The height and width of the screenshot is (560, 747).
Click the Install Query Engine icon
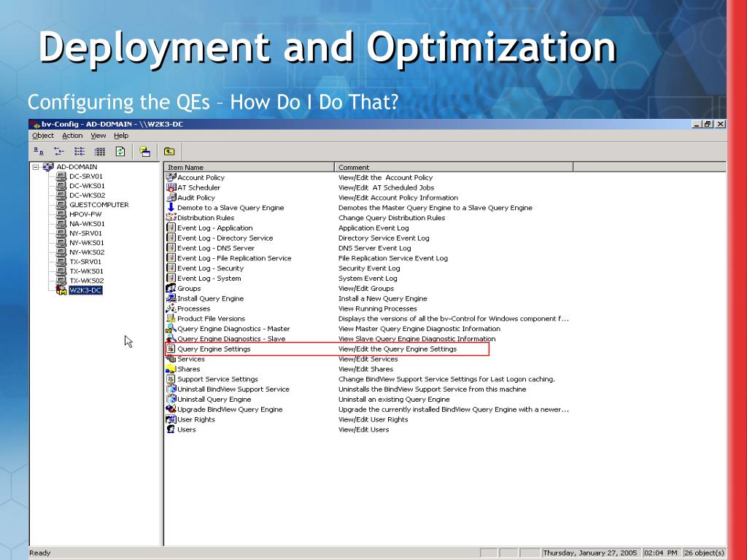(171, 298)
